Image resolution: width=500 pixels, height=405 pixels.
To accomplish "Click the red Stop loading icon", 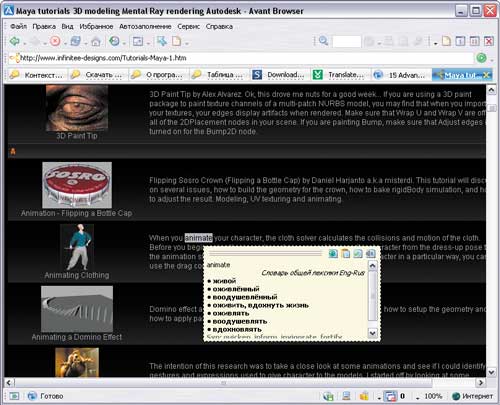I will (55, 41).
